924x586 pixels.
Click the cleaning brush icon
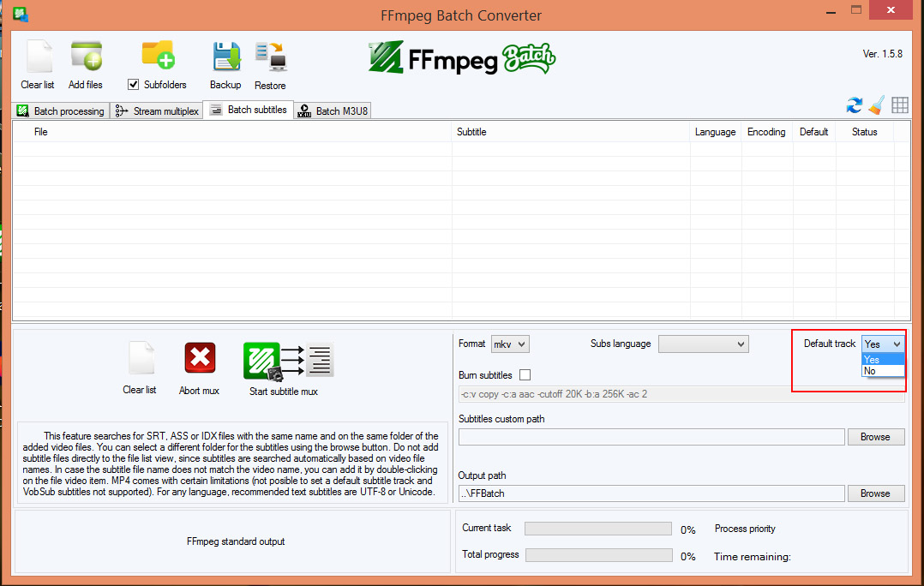click(877, 105)
